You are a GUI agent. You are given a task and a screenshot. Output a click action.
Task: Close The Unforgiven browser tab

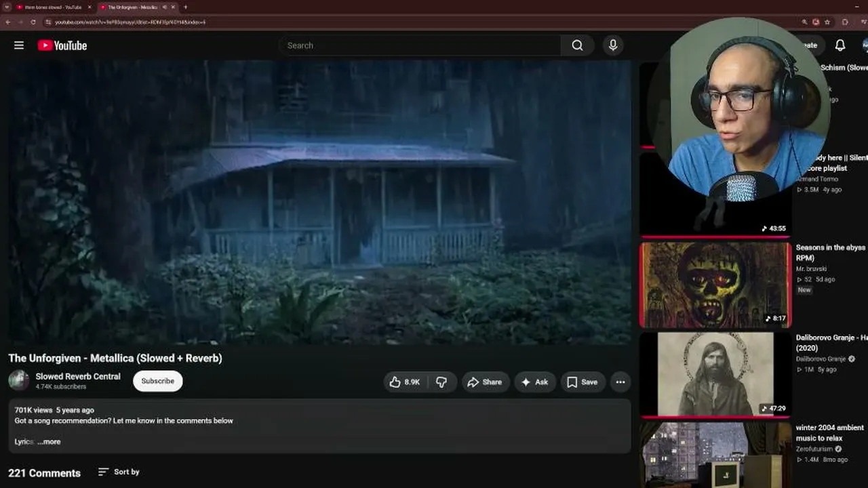(x=173, y=7)
